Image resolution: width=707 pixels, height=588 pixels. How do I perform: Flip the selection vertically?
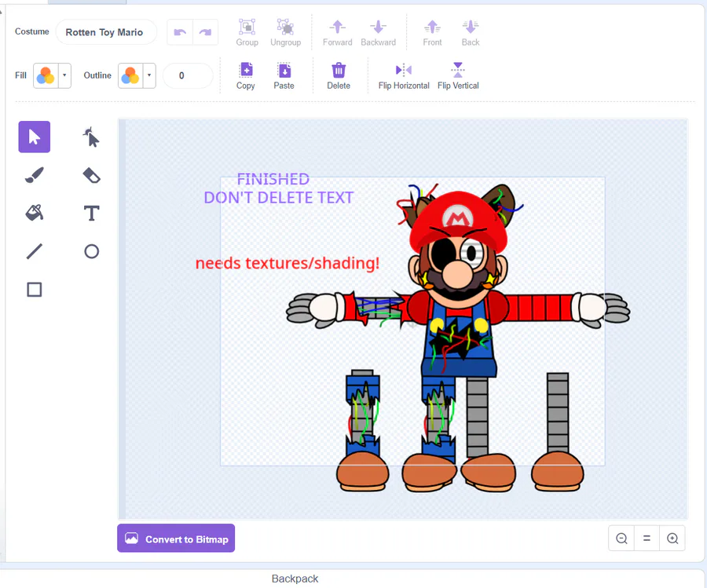[x=458, y=76]
